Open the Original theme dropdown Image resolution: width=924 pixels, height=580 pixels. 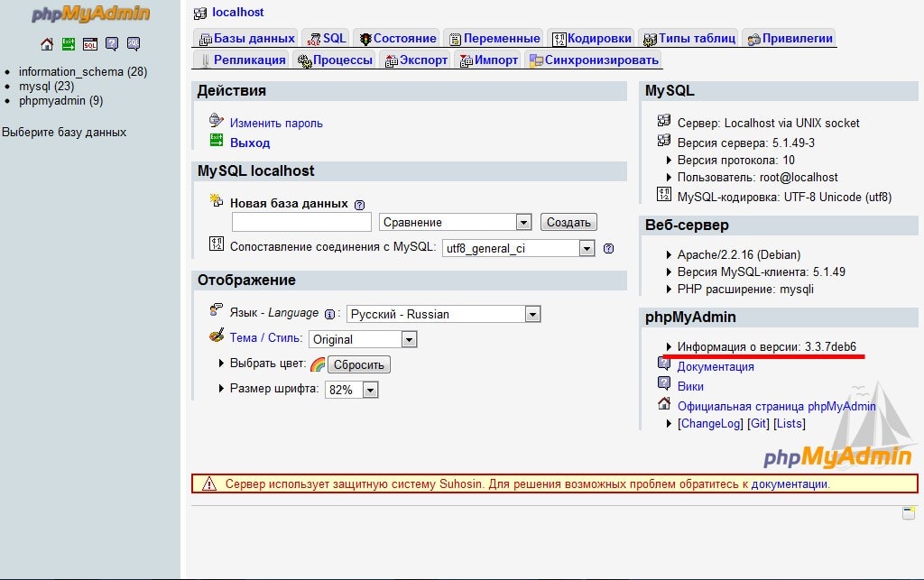pyautogui.click(x=363, y=340)
